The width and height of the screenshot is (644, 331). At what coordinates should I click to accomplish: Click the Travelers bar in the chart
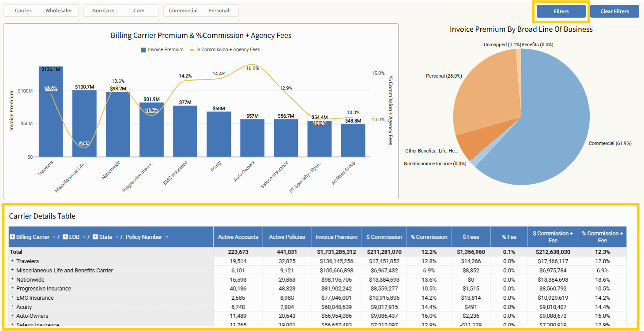click(51, 115)
